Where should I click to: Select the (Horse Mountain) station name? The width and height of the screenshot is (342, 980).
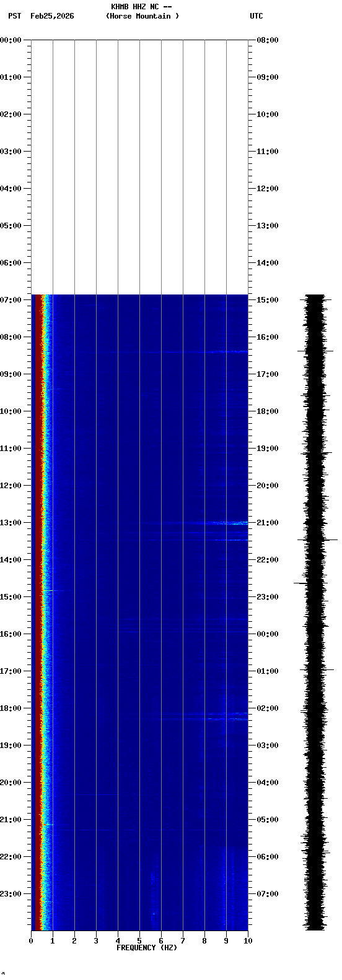pyautogui.click(x=142, y=16)
